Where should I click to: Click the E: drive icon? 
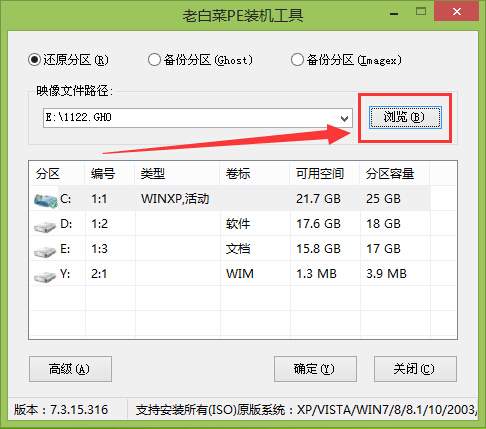(45, 252)
